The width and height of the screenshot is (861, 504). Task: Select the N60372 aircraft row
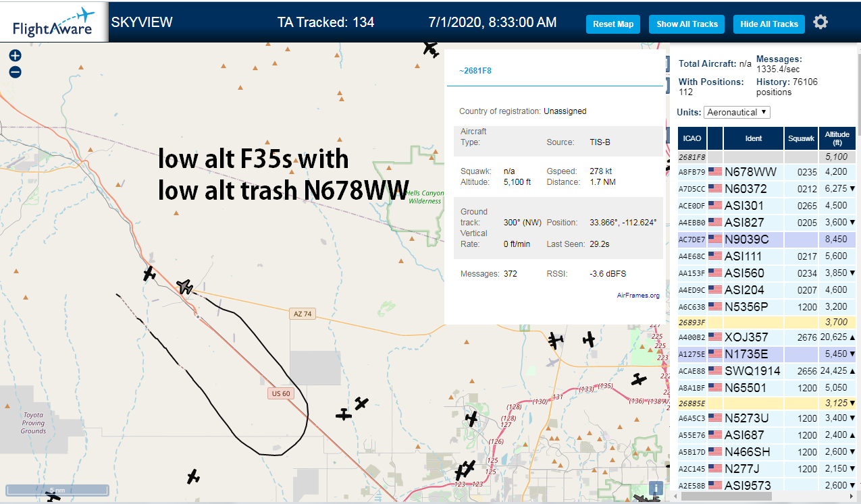768,189
